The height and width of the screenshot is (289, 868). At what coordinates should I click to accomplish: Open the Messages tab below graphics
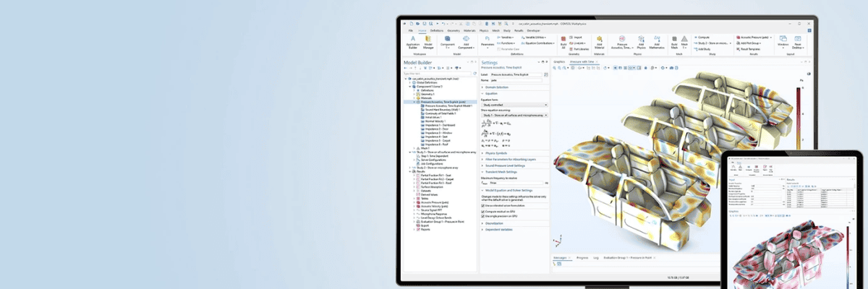[x=561, y=256]
